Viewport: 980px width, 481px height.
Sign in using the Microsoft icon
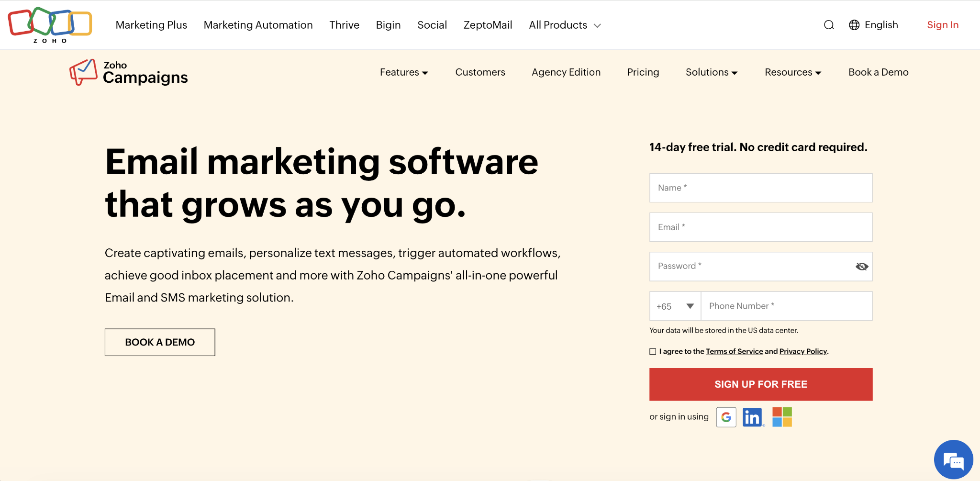click(782, 417)
